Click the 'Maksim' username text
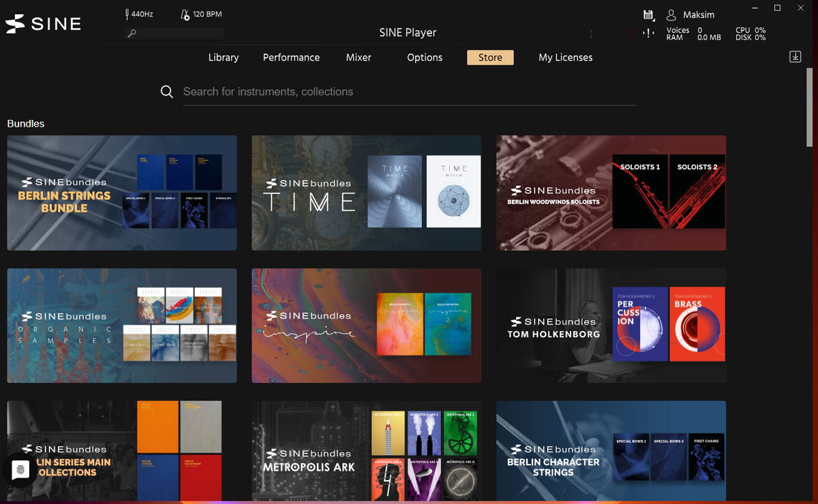The image size is (818, 504). (x=699, y=15)
